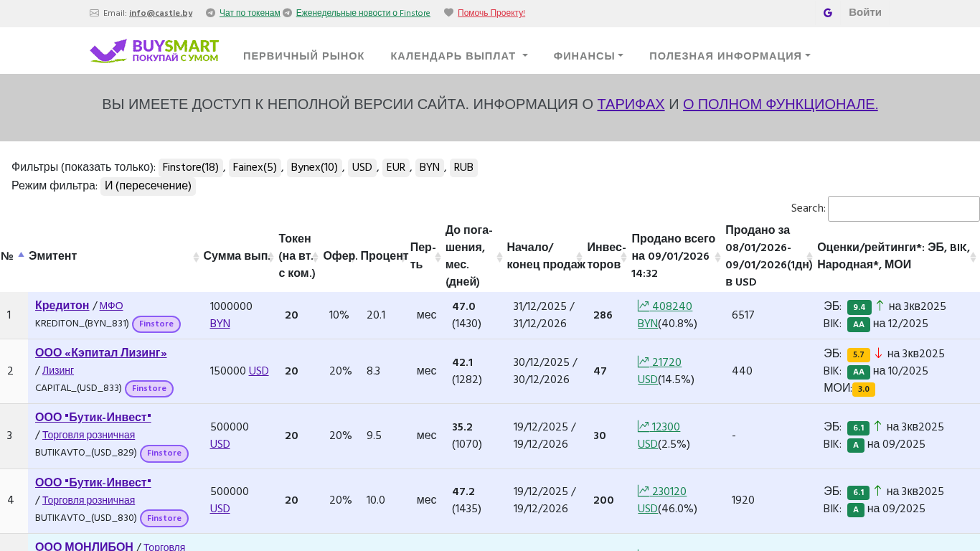Click the green 9.4 rating badge for Кредитон

tap(859, 307)
